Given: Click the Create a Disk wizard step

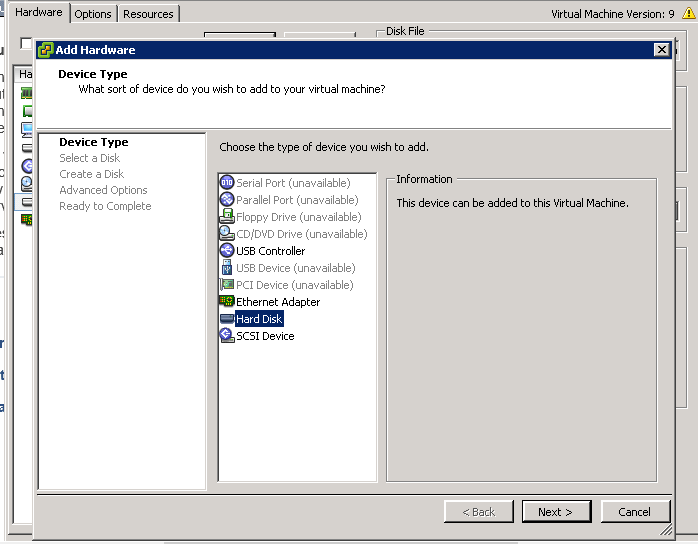Looking at the screenshot, I should pyautogui.click(x=92, y=174).
